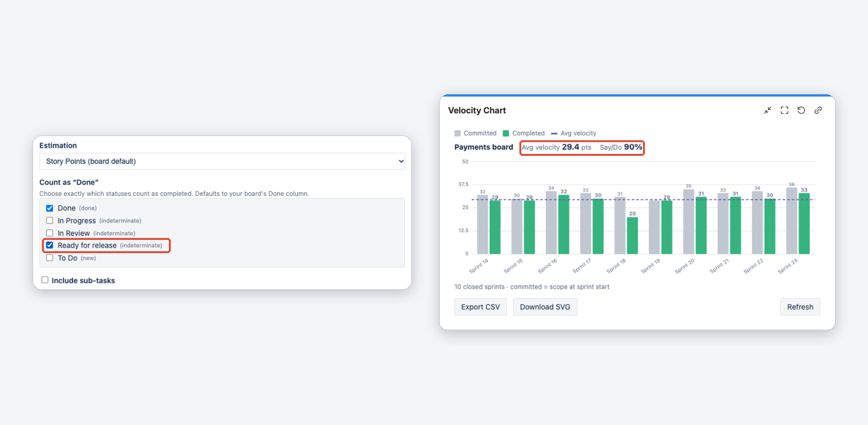Enable the Include sub-tasks checkbox
868x425 pixels.
pos(45,280)
